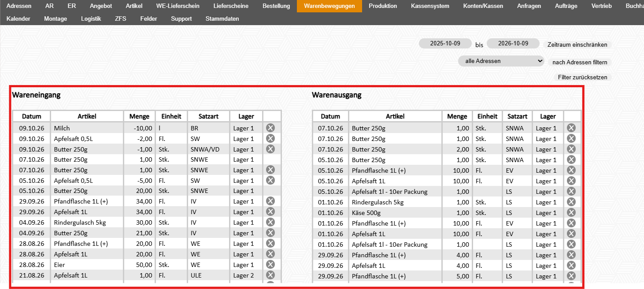Click the Zeitraum einschränken button
This screenshot has width=644, height=289.
577,44
